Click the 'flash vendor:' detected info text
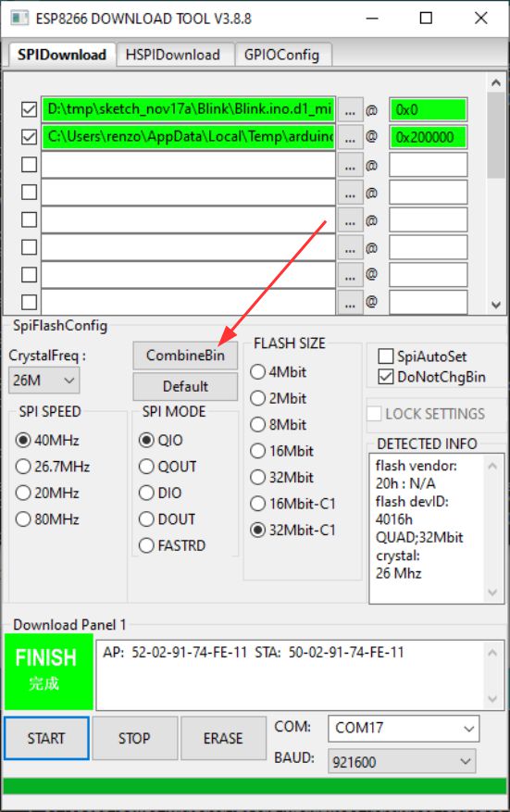 tap(417, 466)
